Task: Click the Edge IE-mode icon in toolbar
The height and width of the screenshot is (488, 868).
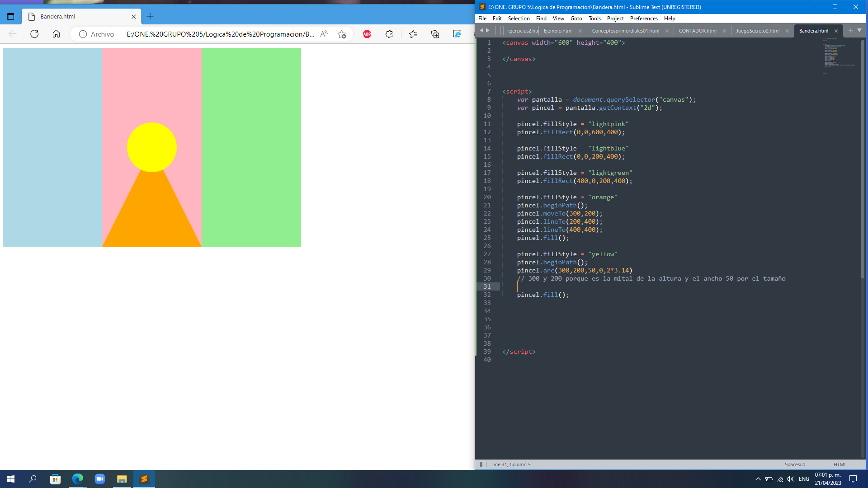Action: pos(457,34)
